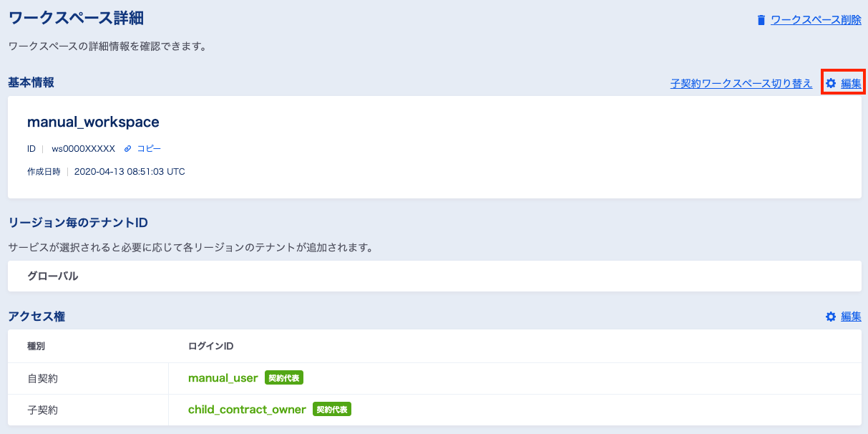Click the gear icon beside 基本情報 編集
Image resolution: width=868 pixels, height=434 pixels.
(x=831, y=83)
